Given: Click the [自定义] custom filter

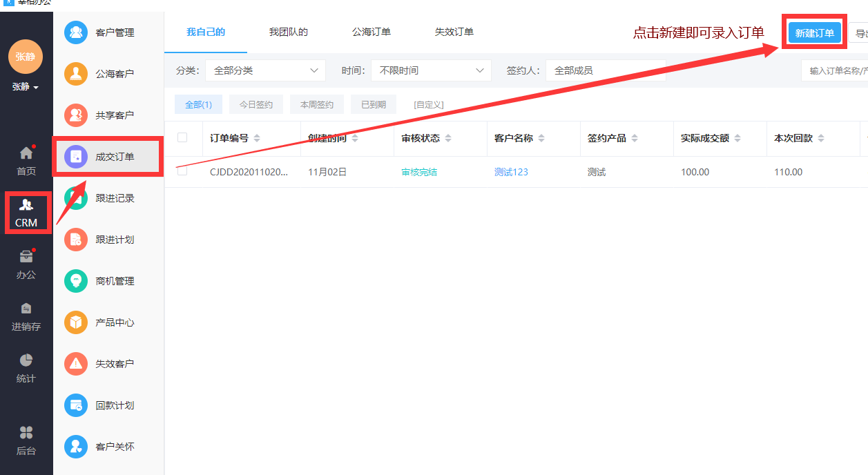Looking at the screenshot, I should [x=429, y=105].
